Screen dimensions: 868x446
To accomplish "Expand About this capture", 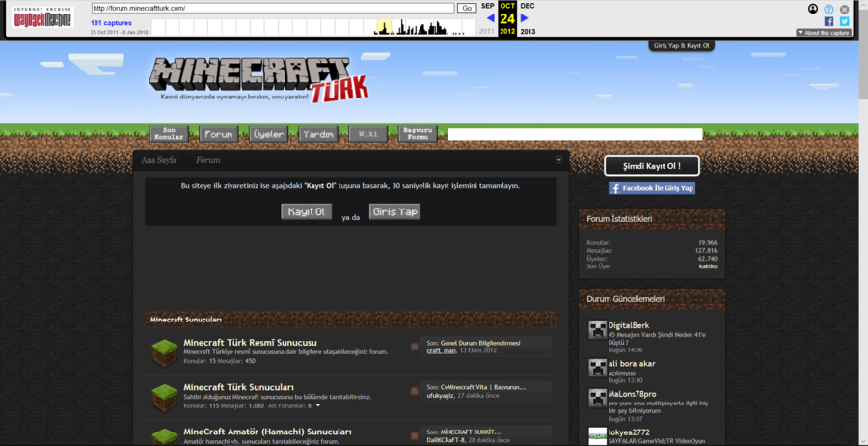I will [824, 33].
